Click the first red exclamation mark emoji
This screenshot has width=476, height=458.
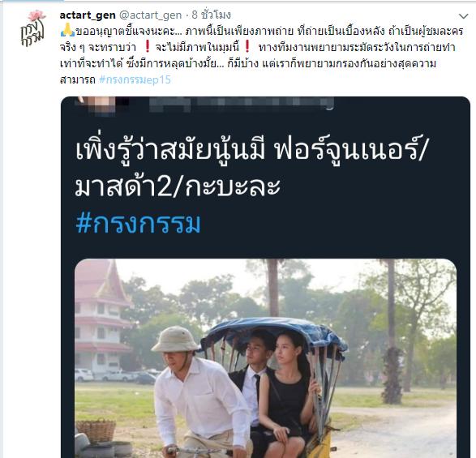coord(147,46)
